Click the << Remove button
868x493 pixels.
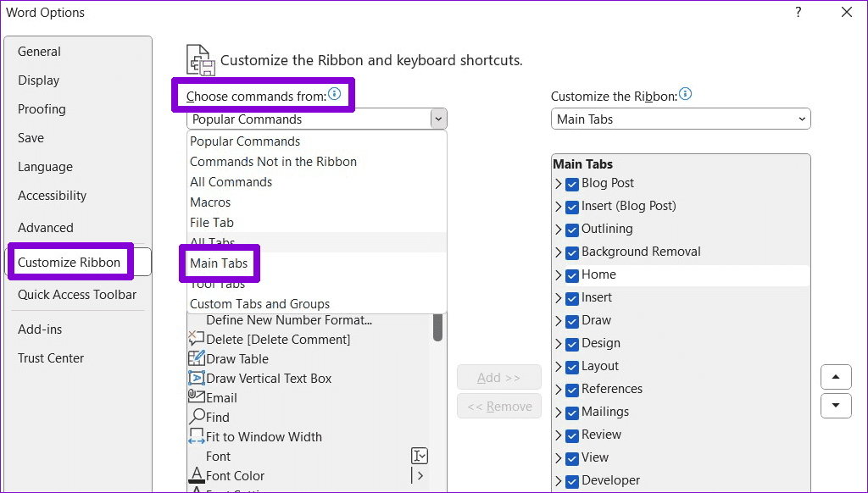coord(498,406)
